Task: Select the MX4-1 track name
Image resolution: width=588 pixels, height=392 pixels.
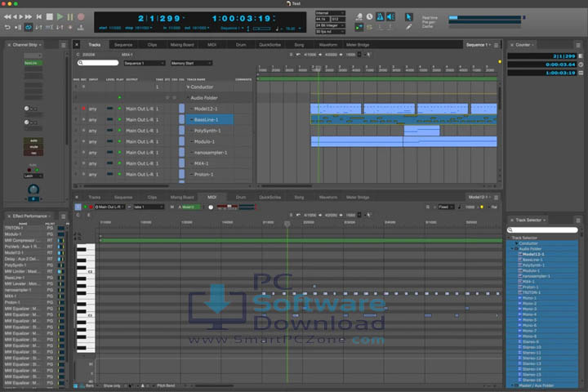Action: coord(201,163)
